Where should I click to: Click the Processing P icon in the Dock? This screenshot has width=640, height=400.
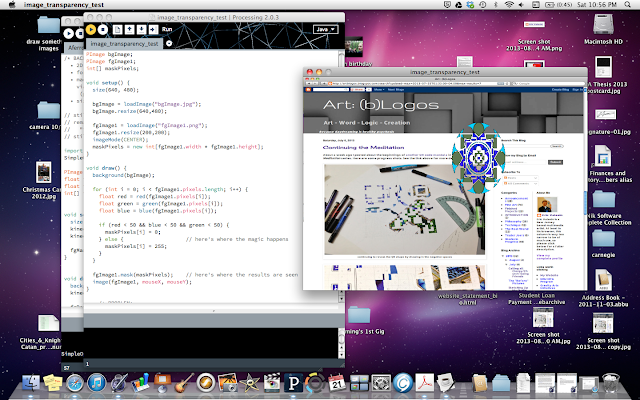[293, 383]
